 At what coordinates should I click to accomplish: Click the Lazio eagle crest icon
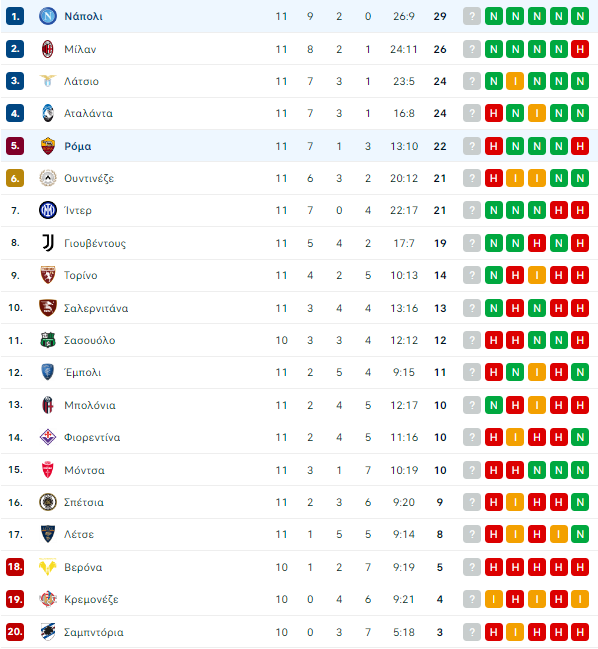click(x=48, y=81)
